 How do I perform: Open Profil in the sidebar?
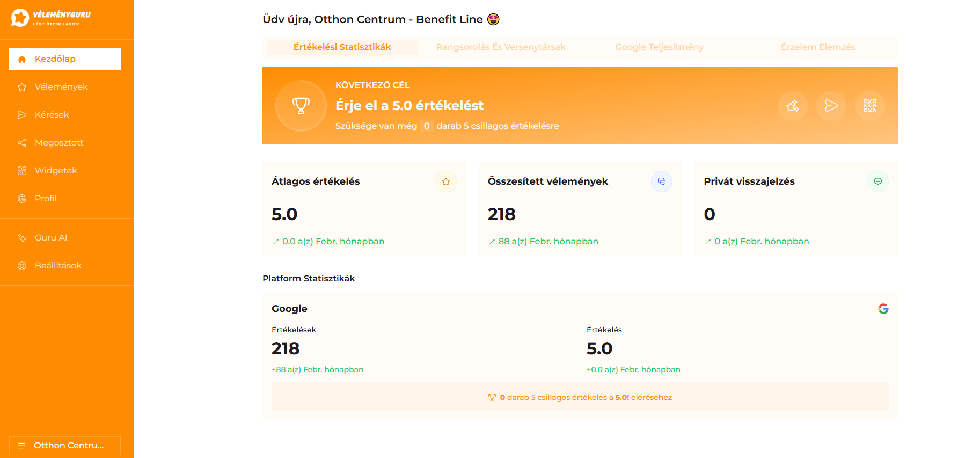click(x=65, y=199)
